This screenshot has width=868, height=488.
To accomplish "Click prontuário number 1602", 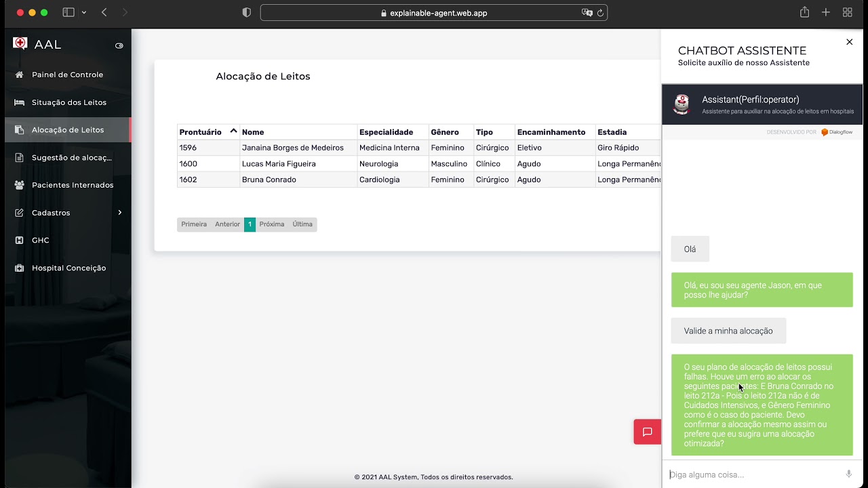I will coord(188,180).
